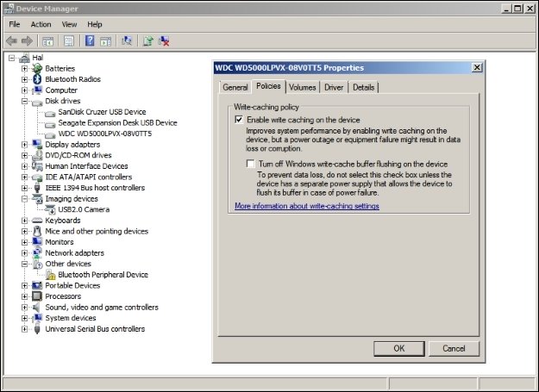Collapse the Other devices category
The height and width of the screenshot is (392, 539).
tap(24, 264)
